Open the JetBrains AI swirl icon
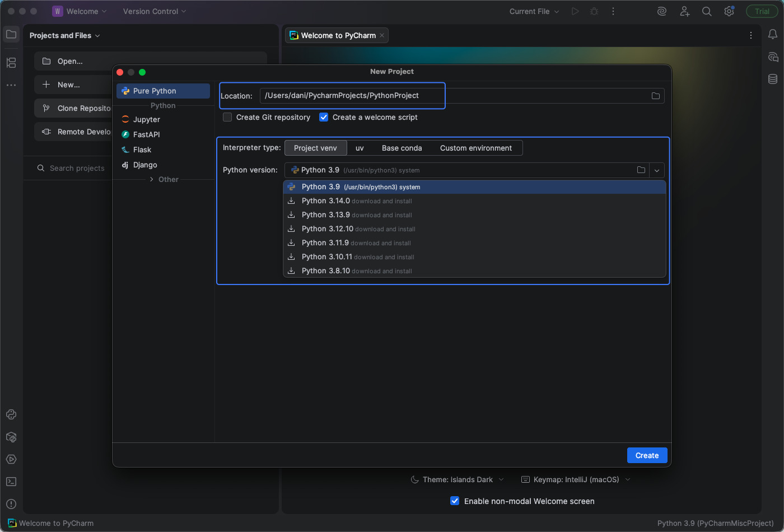 pyautogui.click(x=662, y=11)
